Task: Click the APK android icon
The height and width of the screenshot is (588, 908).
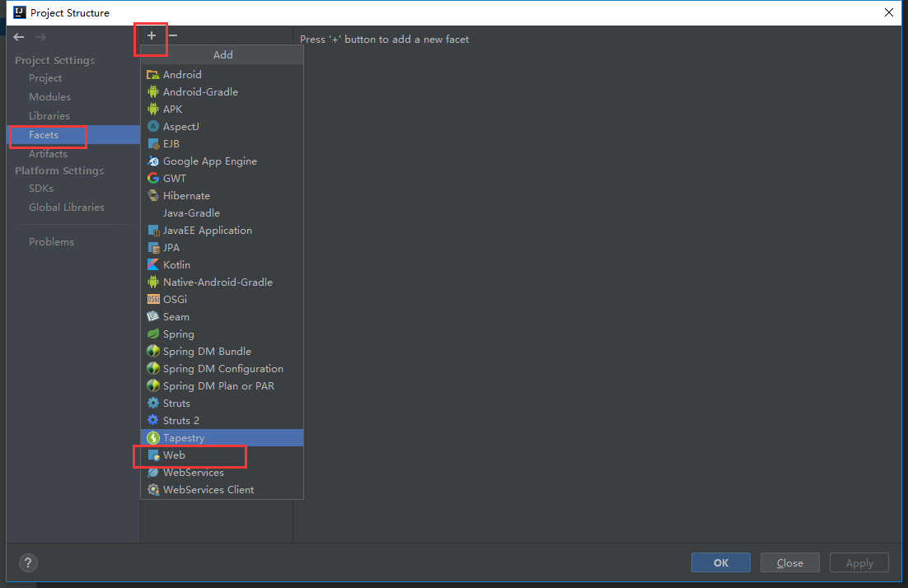Action: click(x=153, y=110)
